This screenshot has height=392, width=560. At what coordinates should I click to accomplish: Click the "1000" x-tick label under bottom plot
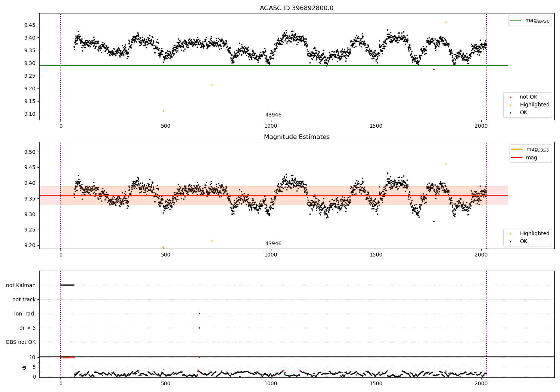click(x=271, y=383)
